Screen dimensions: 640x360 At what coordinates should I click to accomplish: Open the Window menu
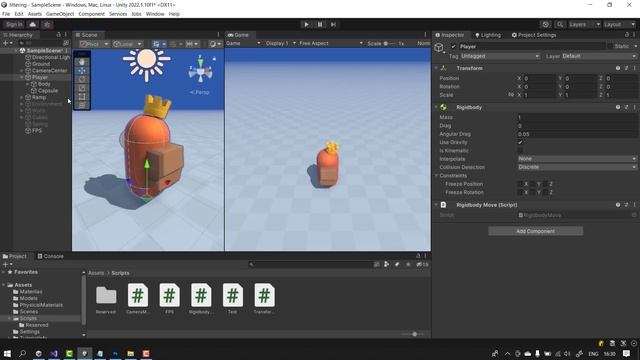[x=155, y=14]
